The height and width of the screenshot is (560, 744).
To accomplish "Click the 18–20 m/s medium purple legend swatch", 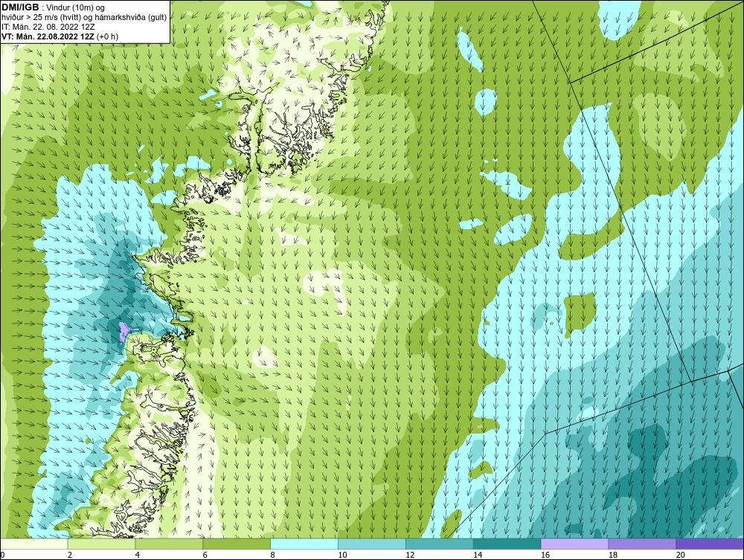I will point(643,544).
